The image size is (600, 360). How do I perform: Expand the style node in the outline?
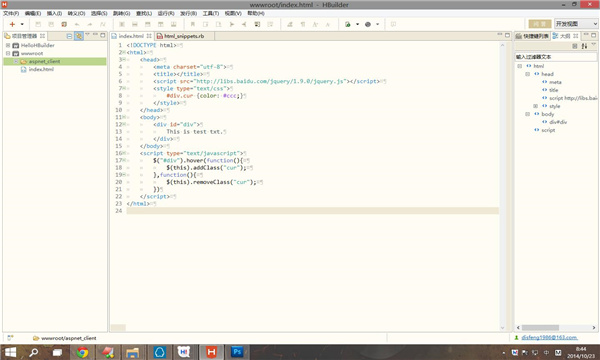click(x=535, y=106)
